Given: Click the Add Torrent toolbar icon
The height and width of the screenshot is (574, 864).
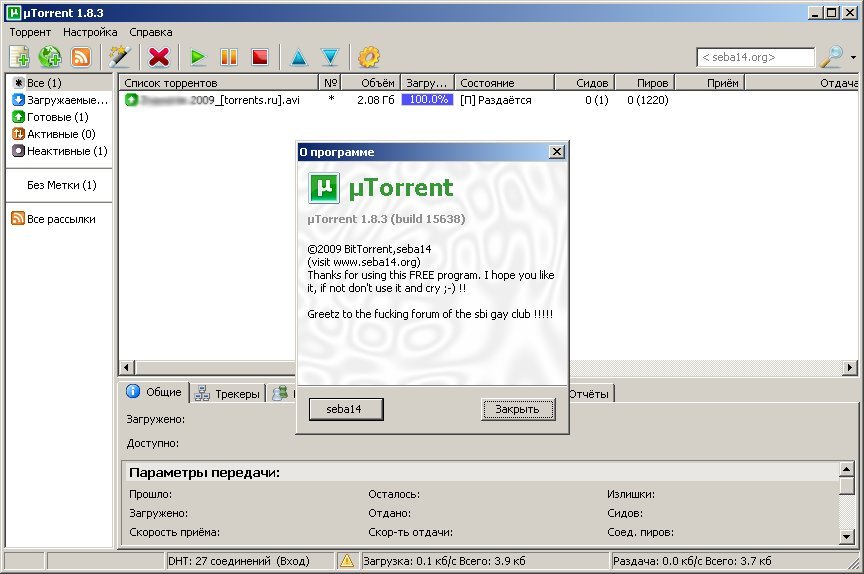Looking at the screenshot, I should pos(19,57).
